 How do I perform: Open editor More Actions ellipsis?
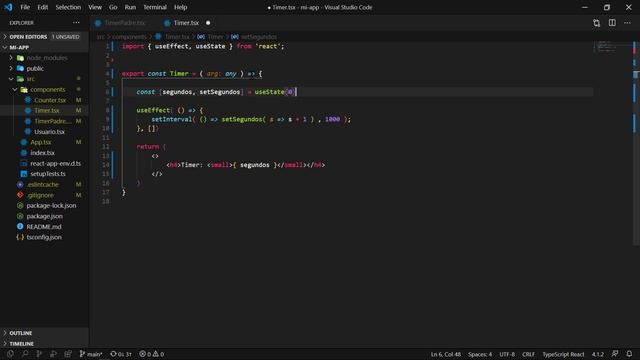point(627,23)
